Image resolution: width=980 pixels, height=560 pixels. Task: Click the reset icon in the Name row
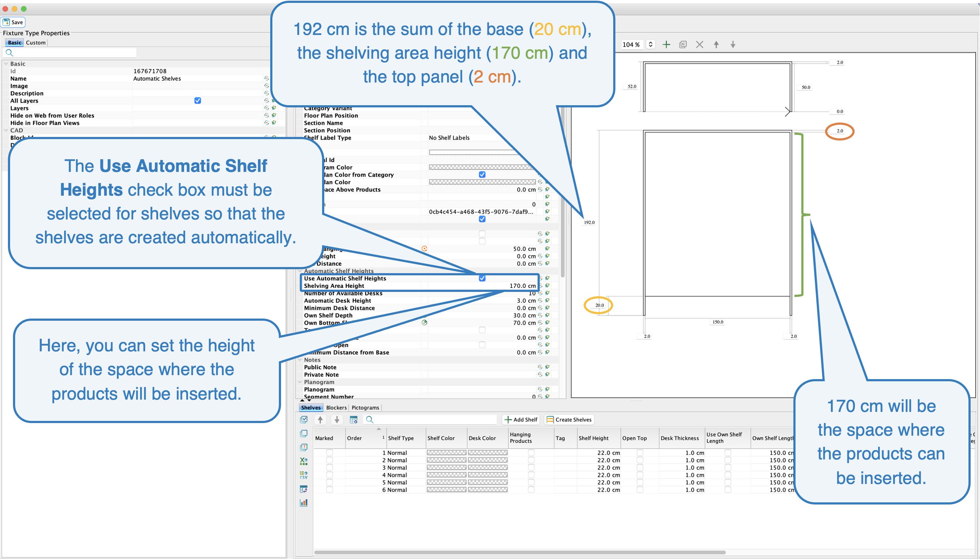coord(266,79)
